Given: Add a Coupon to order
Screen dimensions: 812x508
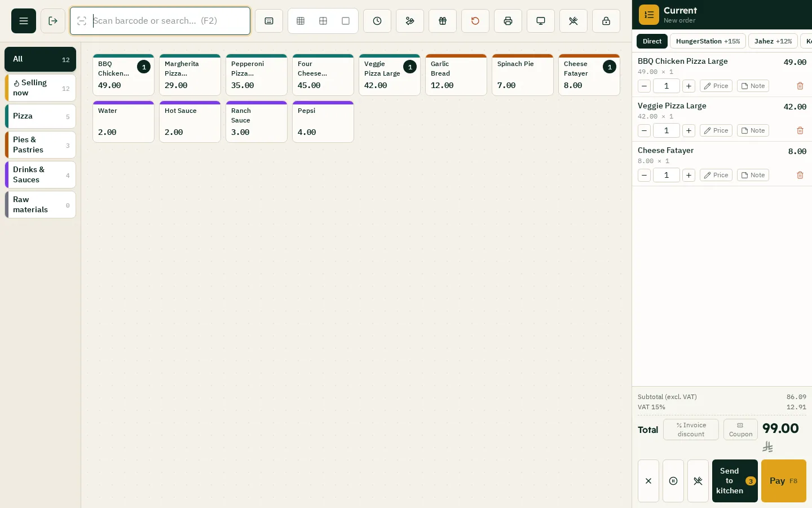Looking at the screenshot, I should pos(740,430).
